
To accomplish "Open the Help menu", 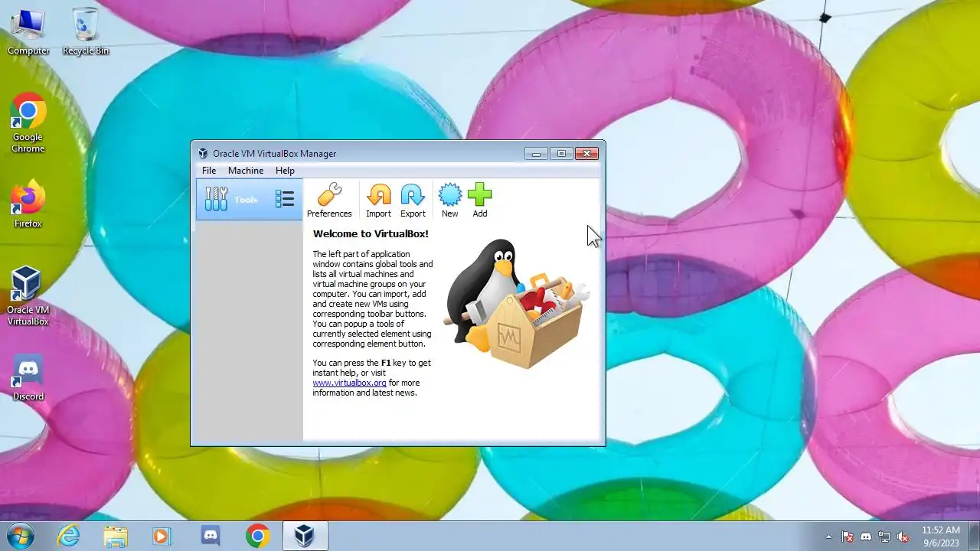I will pos(285,171).
